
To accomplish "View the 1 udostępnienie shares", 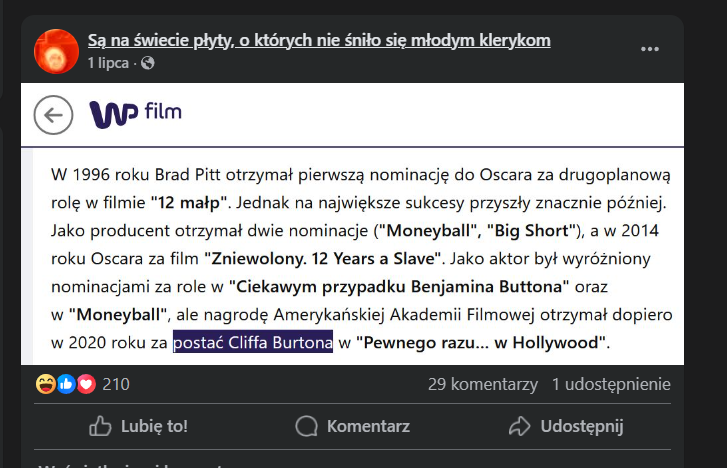I will [611, 384].
